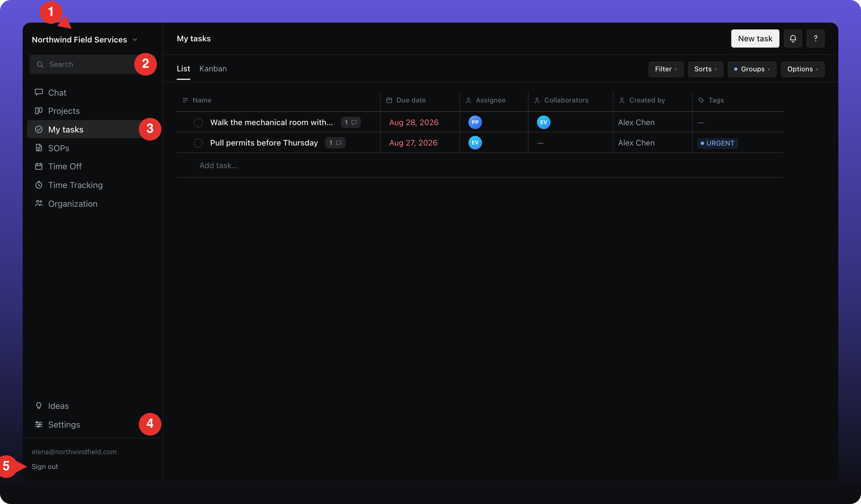Click Sign out link
861x504 pixels.
(45, 467)
